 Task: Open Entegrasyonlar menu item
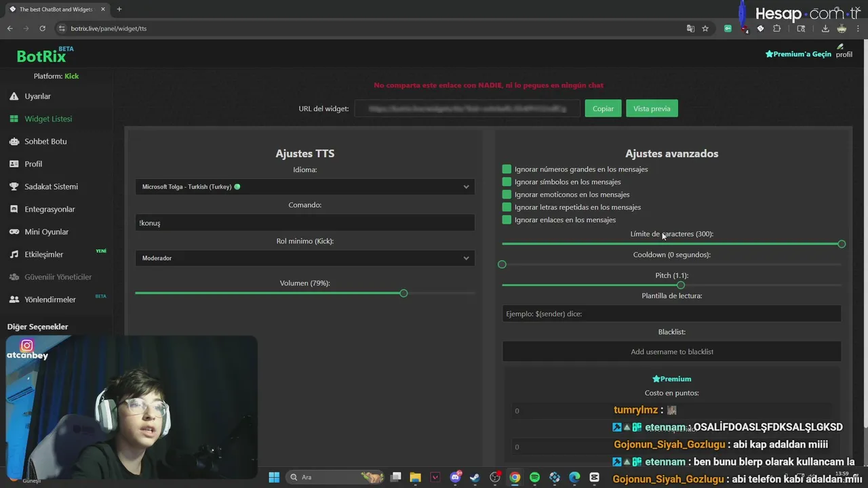50,209
